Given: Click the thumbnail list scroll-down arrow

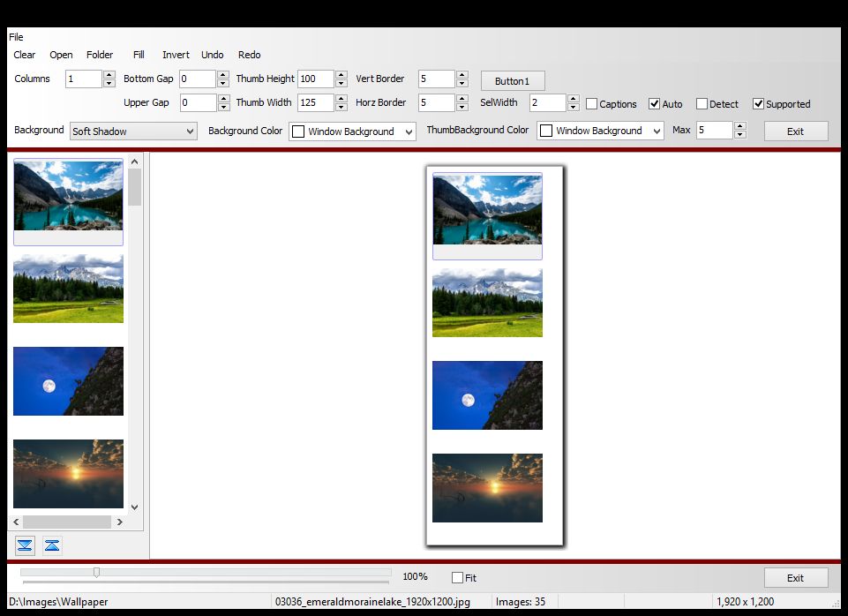Looking at the screenshot, I should 135,507.
